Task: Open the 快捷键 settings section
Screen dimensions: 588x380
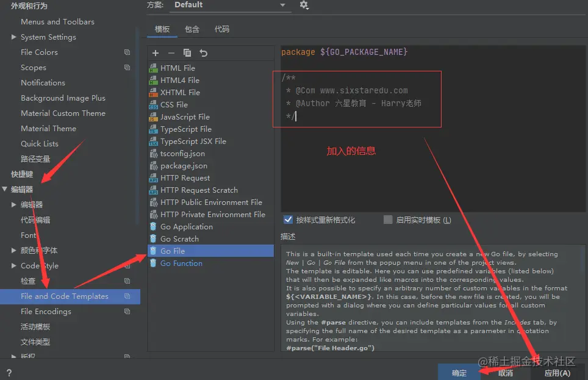Action: point(22,174)
